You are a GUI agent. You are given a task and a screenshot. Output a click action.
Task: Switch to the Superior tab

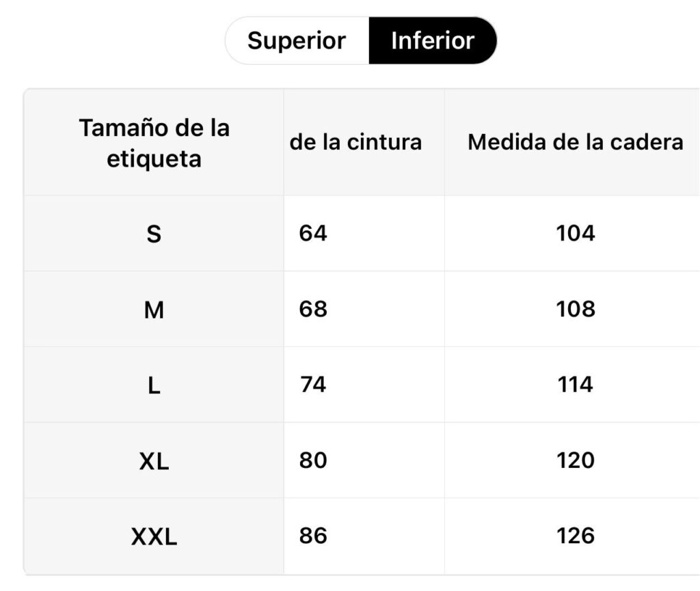pyautogui.click(x=297, y=40)
